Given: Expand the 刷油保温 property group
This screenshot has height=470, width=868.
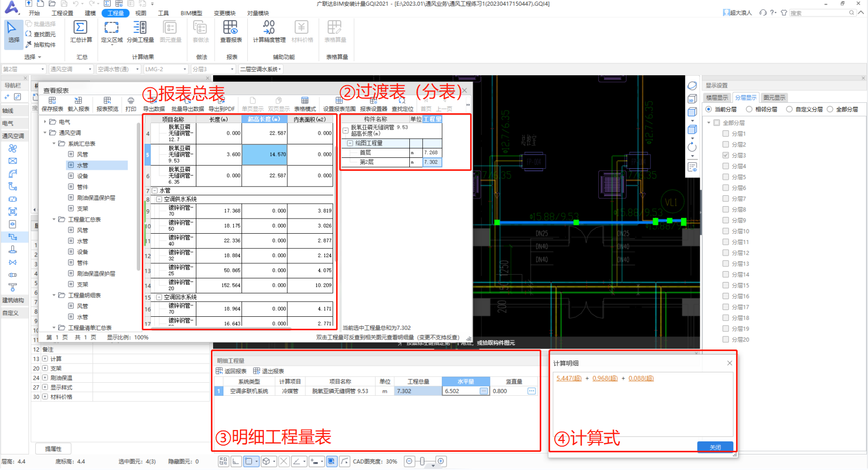Looking at the screenshot, I should 45,378.
